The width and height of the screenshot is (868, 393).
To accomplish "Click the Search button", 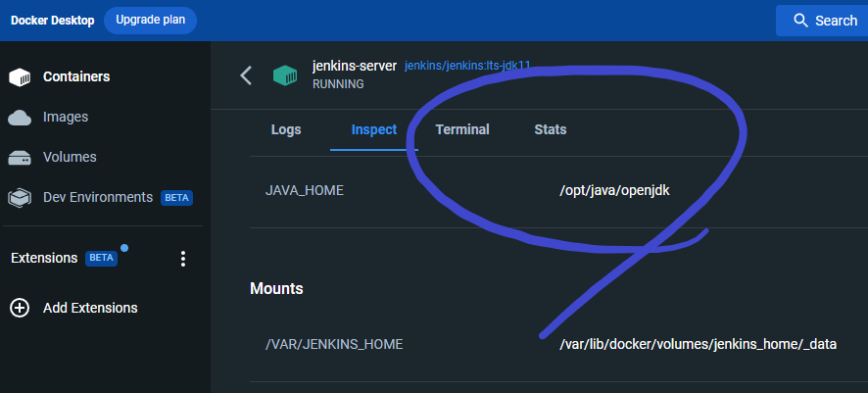I will coord(822,21).
